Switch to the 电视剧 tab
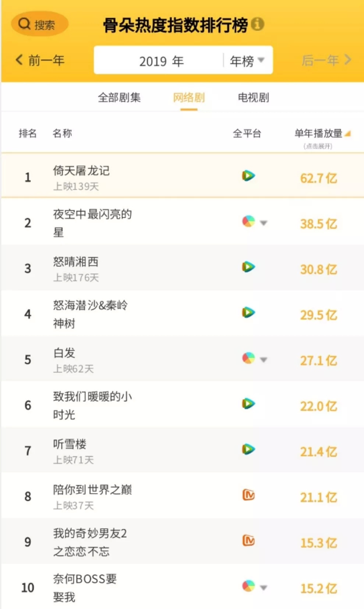The width and height of the screenshot is (364, 609). [253, 98]
